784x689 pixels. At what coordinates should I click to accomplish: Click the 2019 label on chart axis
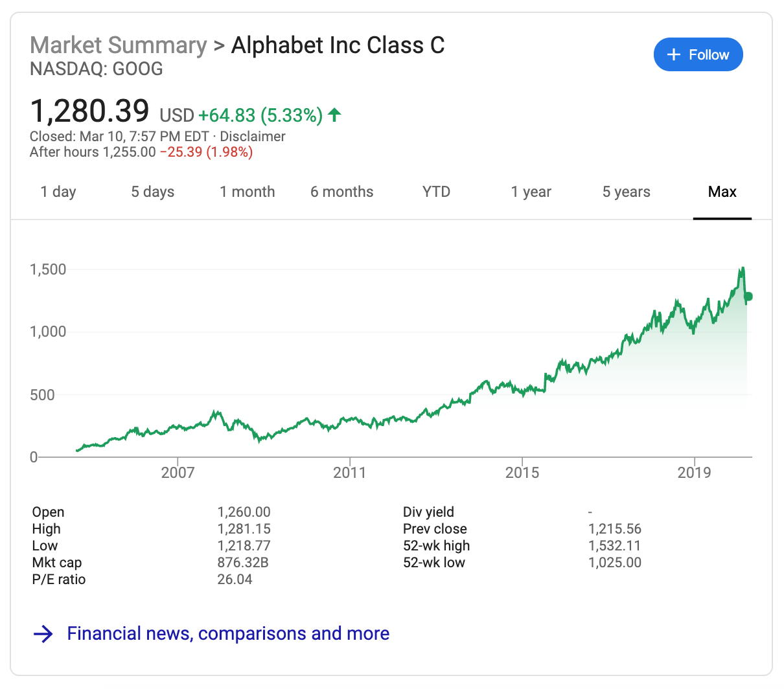point(695,473)
